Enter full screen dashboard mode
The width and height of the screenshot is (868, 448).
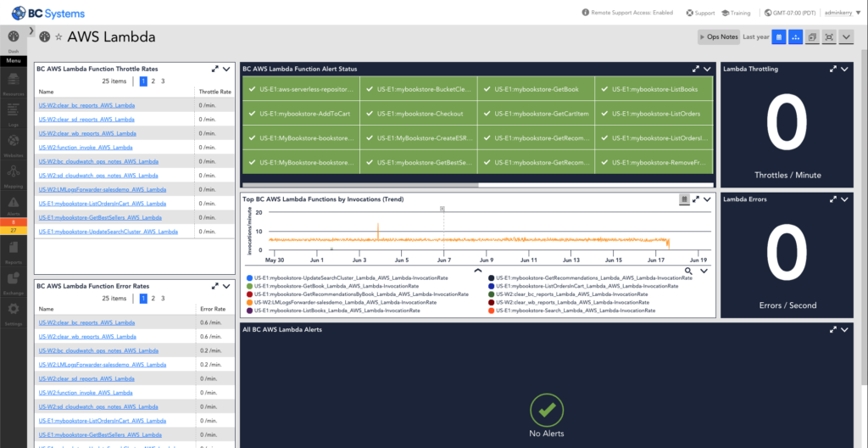click(829, 37)
